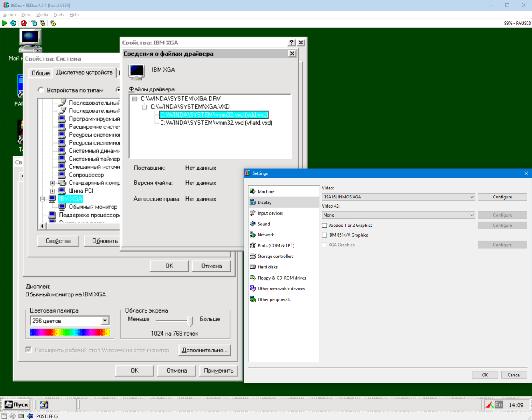Open the Video card dropdown (INMOS XGA)

click(x=398, y=197)
